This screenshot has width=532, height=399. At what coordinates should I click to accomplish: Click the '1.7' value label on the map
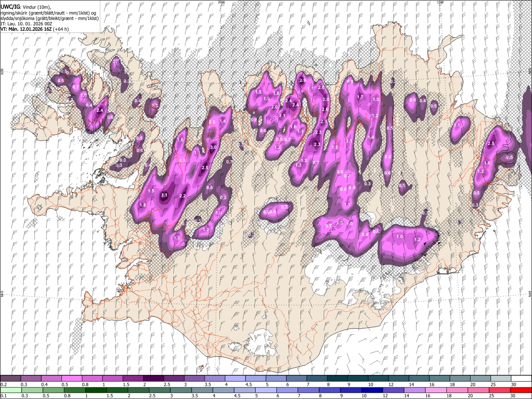[360, 97]
